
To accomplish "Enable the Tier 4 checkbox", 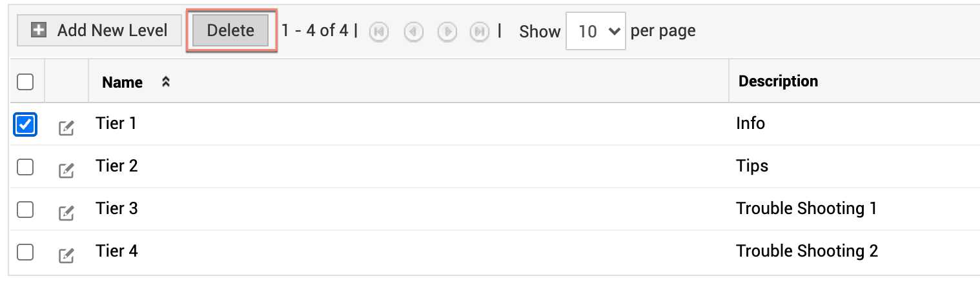I will coord(25,252).
